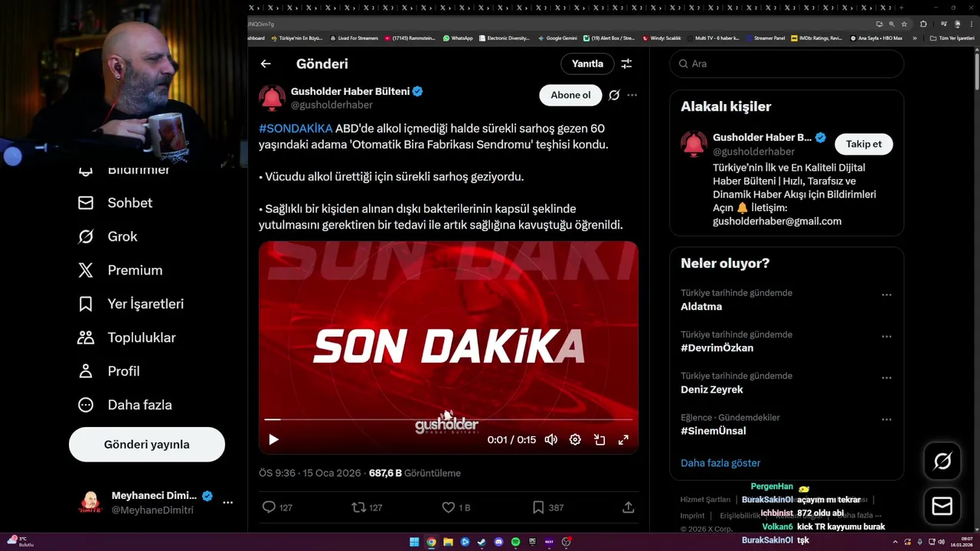Screen dimensions: 980x551
Task: Open the IMDb: Ratings bookmark
Action: pos(817,38)
